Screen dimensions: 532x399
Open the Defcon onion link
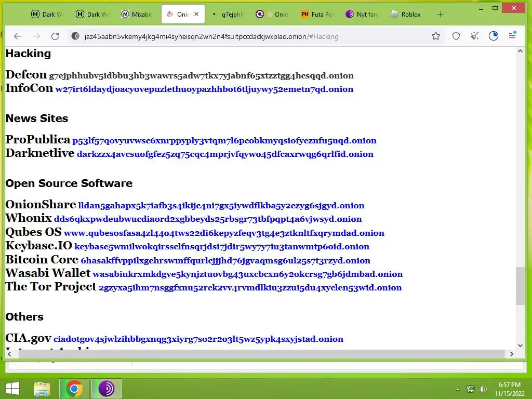pyautogui.click(x=201, y=76)
